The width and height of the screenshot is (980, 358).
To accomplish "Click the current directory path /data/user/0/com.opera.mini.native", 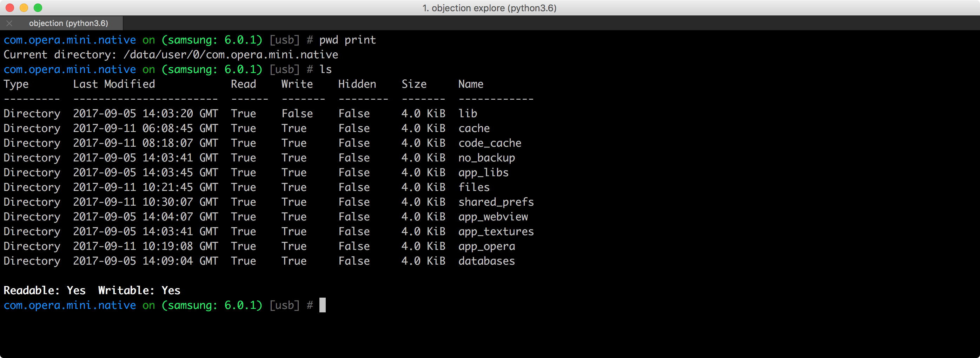I will [x=231, y=55].
